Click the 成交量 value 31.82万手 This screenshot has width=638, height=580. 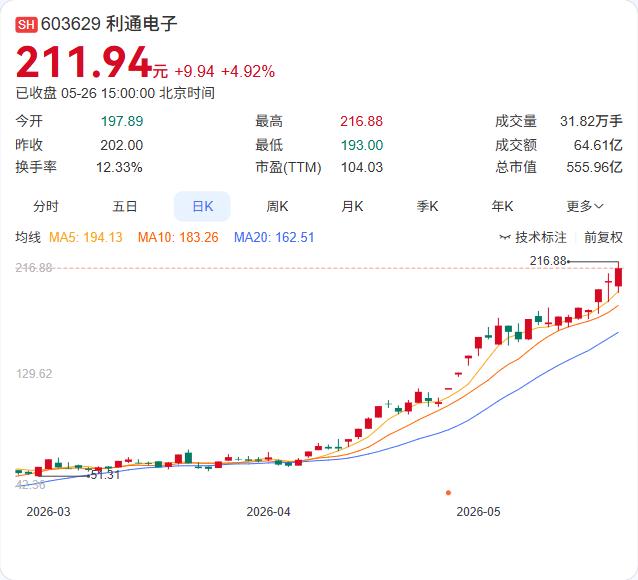click(591, 121)
